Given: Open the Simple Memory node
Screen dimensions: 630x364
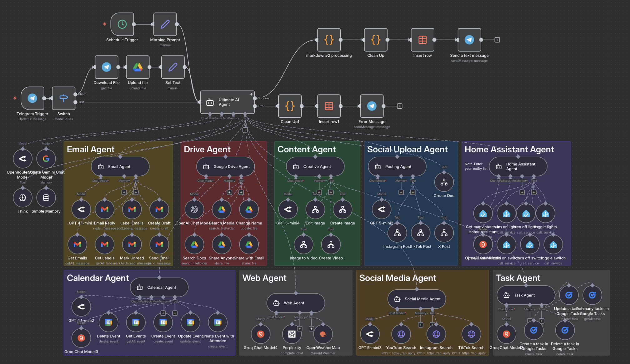Looking at the screenshot, I should 46,198.
